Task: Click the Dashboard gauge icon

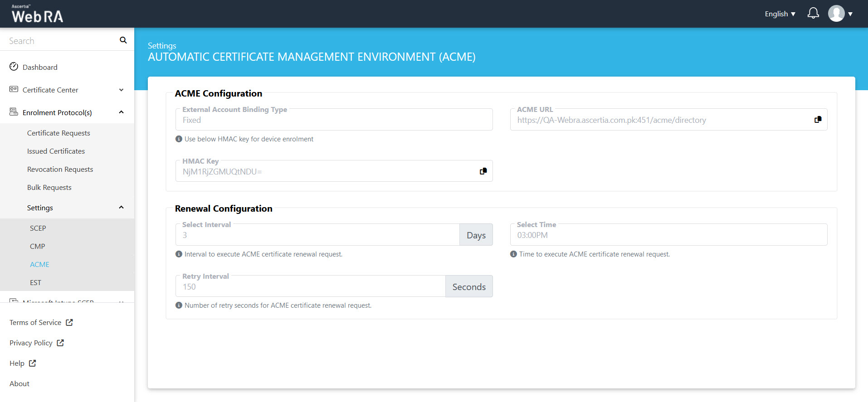Action: (x=14, y=67)
